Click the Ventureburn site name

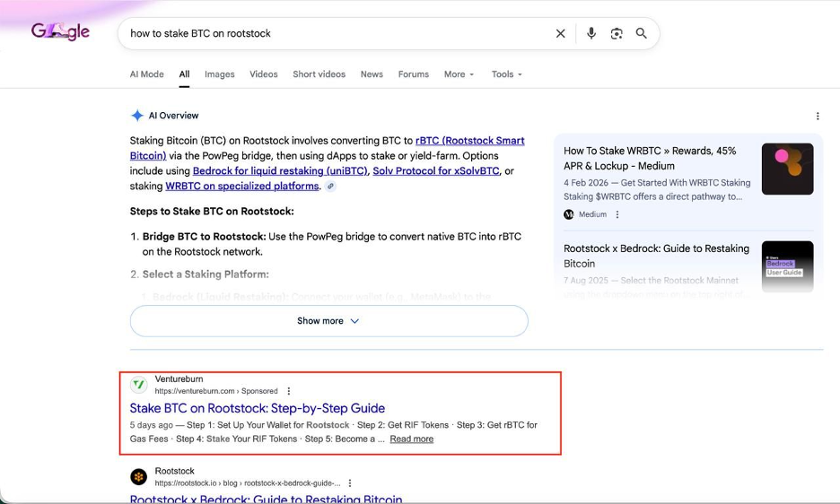pyautogui.click(x=179, y=378)
